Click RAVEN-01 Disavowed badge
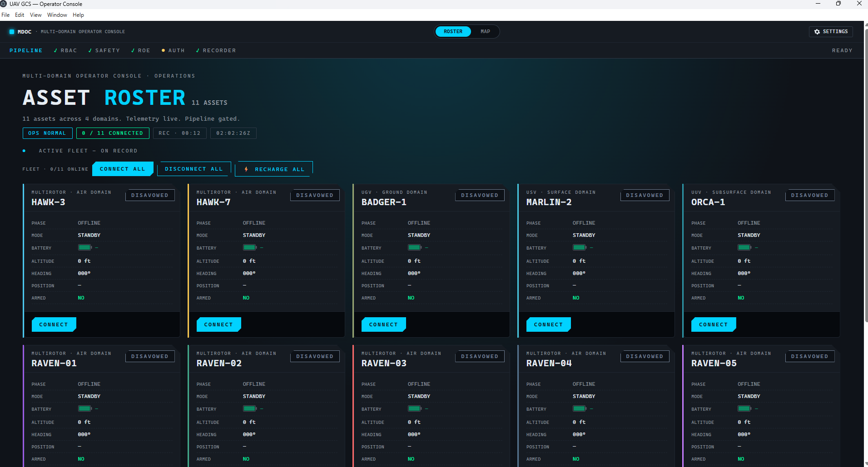868x467 pixels. [x=150, y=356]
